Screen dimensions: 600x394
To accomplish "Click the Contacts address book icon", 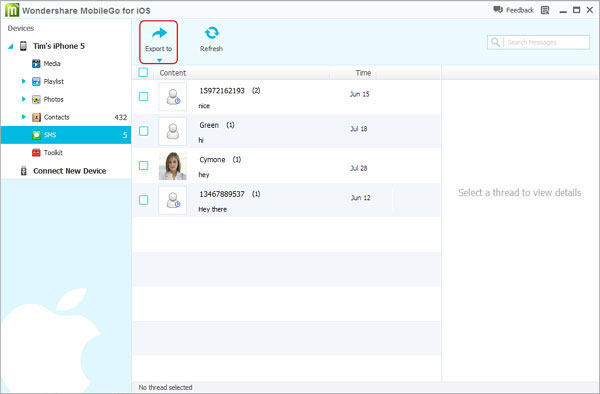I will click(36, 117).
